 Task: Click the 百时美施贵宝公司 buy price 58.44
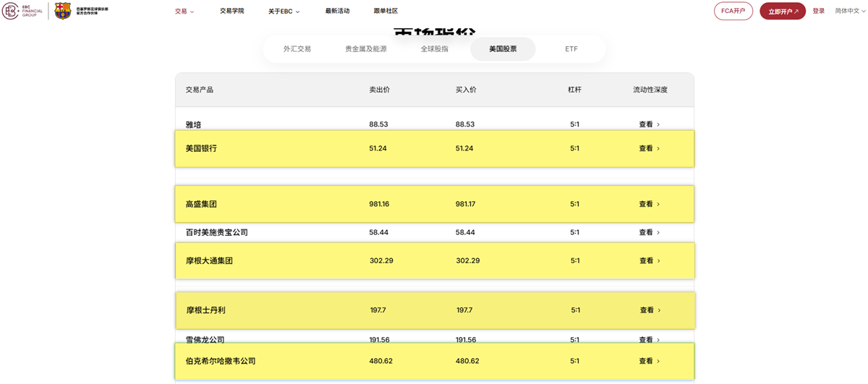[465, 232]
